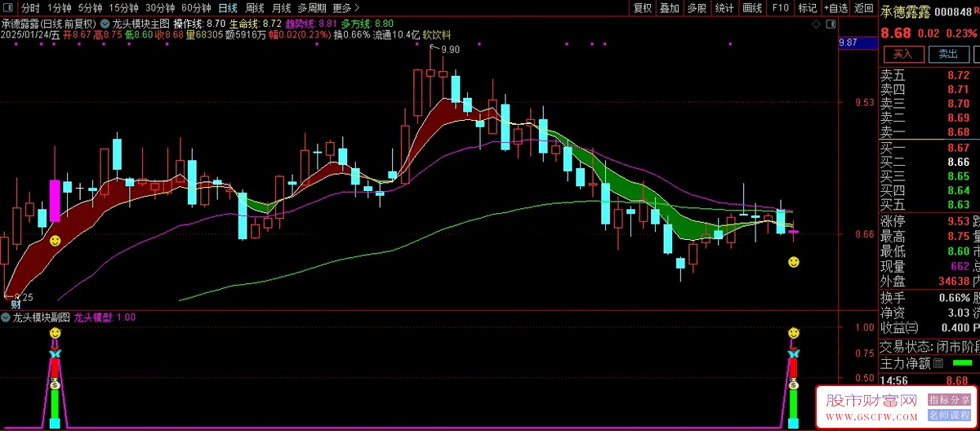The height and width of the screenshot is (431, 980).
Task: Click the panel layout icon at top-left
Action: pyautogui.click(x=8, y=8)
